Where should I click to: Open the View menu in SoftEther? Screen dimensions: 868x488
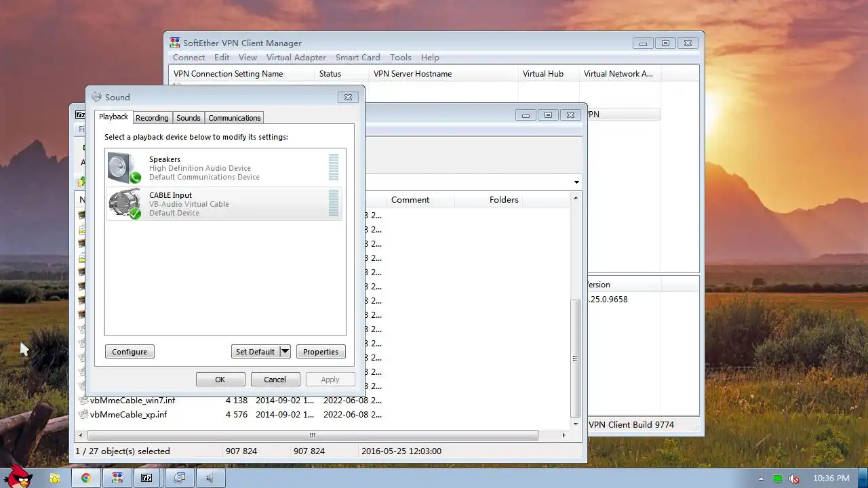point(248,58)
